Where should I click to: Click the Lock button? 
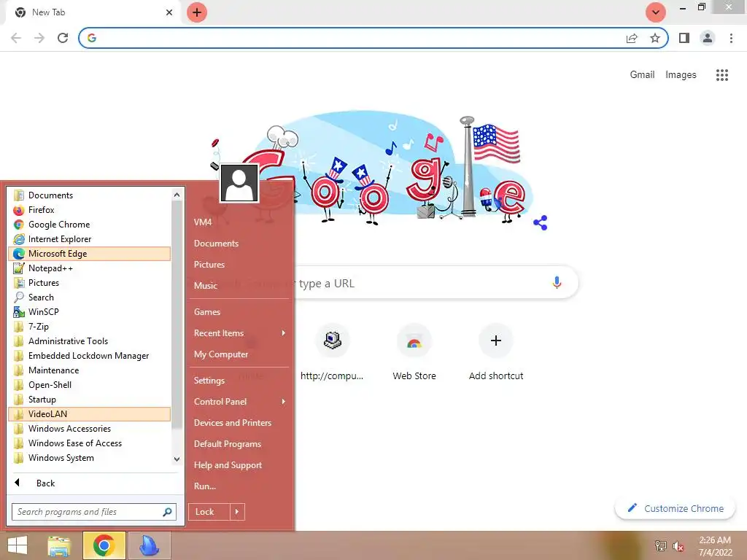pyautogui.click(x=209, y=512)
